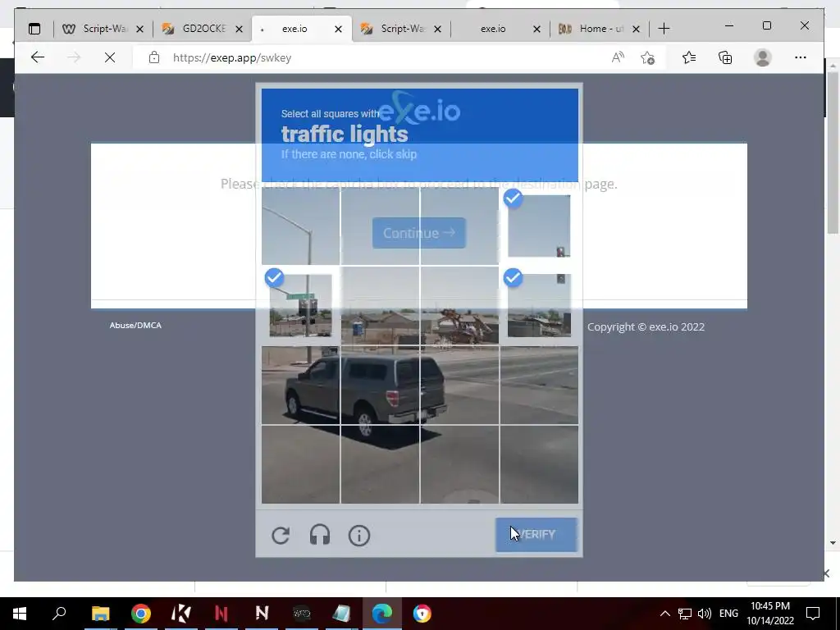The width and height of the screenshot is (840, 630).
Task: Open Microsoft Edge taskbar icon
Action: click(382, 614)
